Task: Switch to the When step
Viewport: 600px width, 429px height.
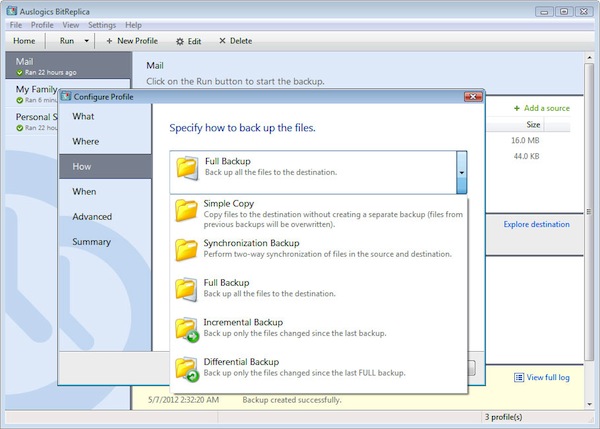Action: (x=85, y=191)
